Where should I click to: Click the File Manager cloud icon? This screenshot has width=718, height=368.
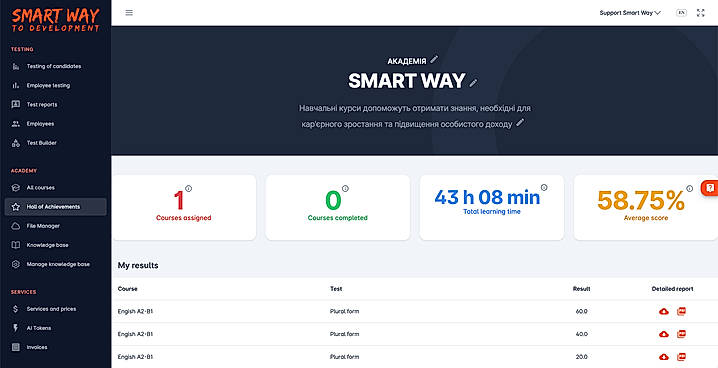coord(16,226)
